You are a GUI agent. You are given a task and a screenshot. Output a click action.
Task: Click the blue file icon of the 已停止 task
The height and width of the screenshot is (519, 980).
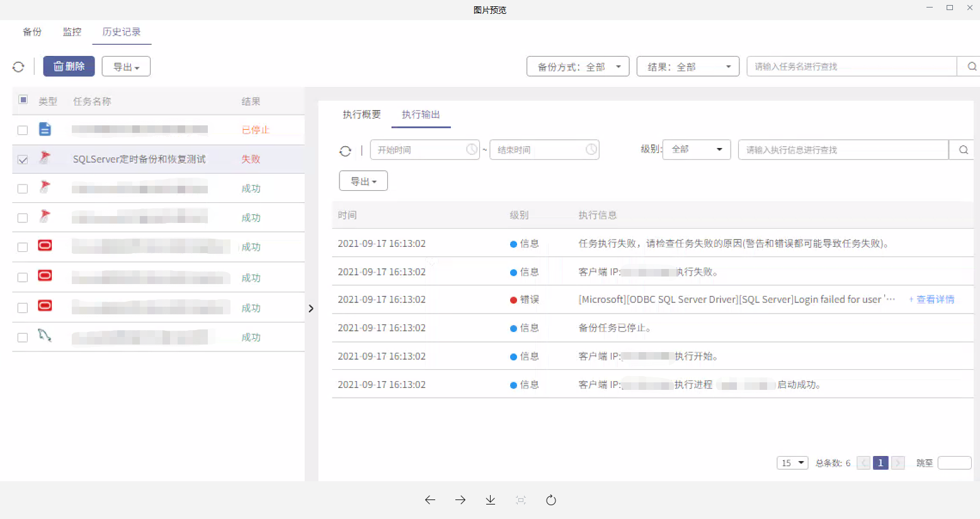pyautogui.click(x=45, y=129)
